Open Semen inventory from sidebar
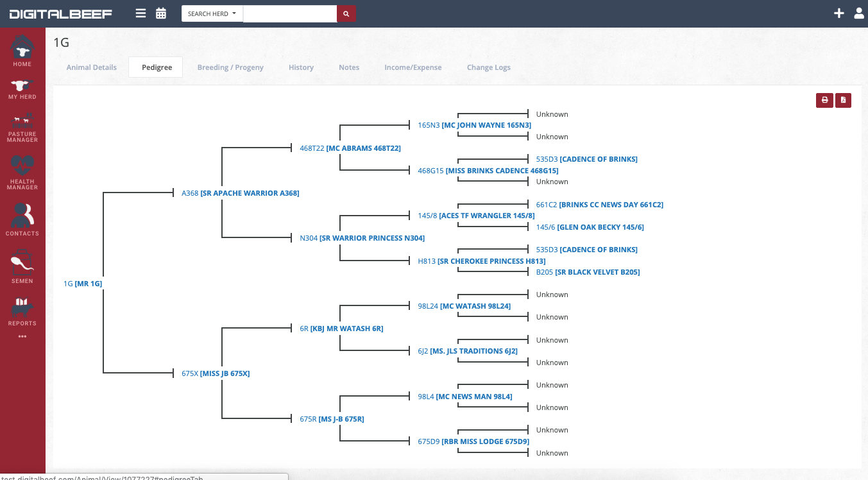The height and width of the screenshot is (480, 868). [x=22, y=266]
